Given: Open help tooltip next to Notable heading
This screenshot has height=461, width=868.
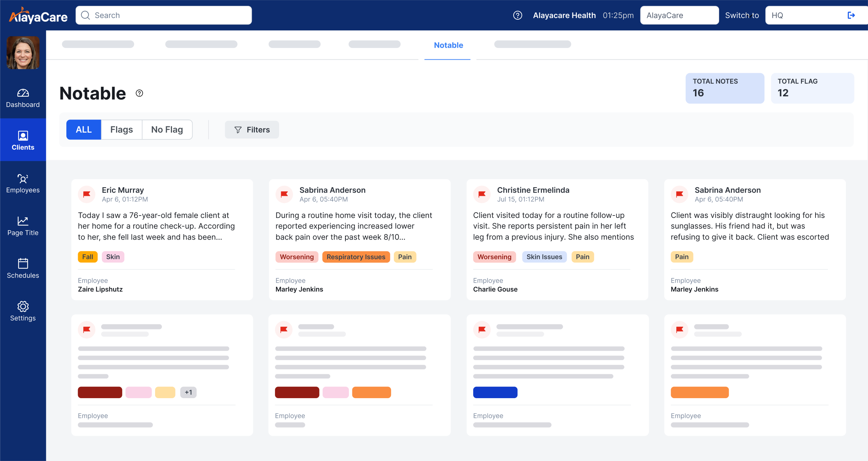Looking at the screenshot, I should 140,93.
